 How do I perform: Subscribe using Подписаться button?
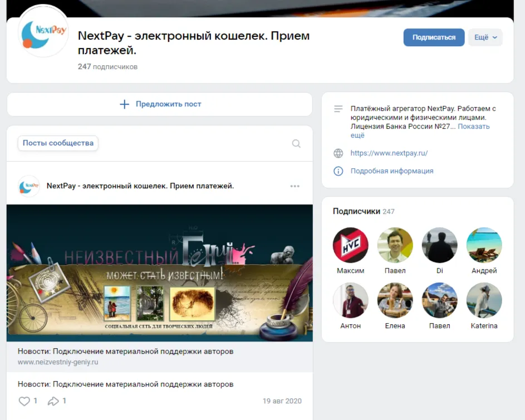[x=434, y=37]
